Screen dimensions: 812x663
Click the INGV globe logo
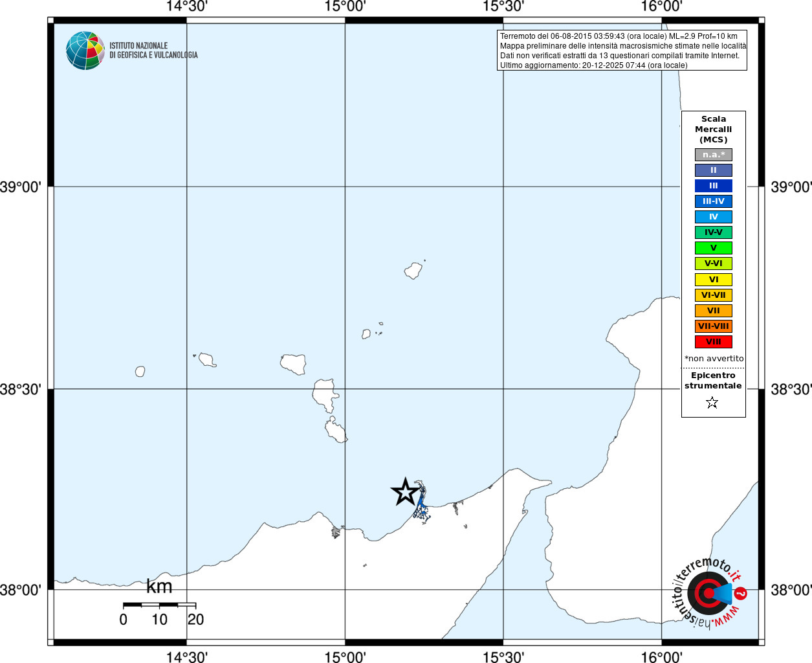point(85,51)
